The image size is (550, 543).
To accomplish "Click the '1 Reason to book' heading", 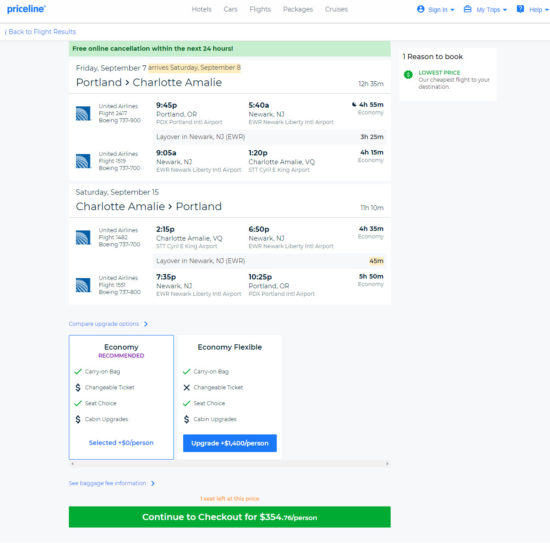I will coord(433,57).
